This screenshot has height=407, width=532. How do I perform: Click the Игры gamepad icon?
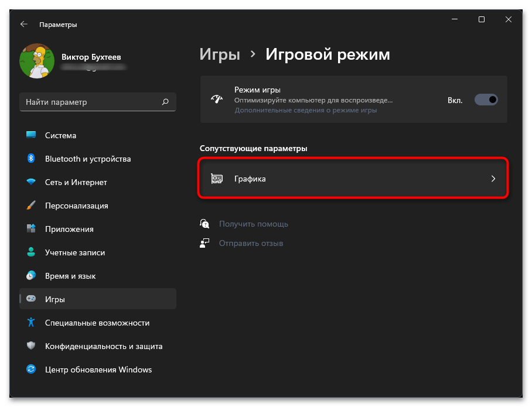(31, 299)
